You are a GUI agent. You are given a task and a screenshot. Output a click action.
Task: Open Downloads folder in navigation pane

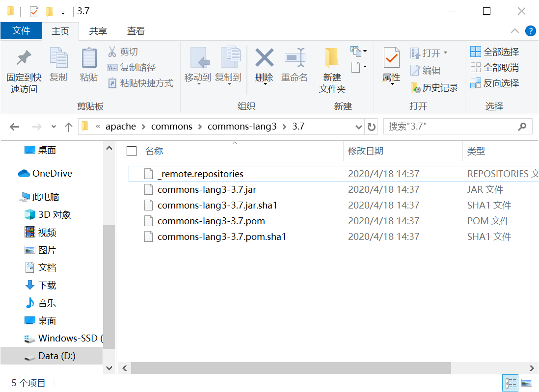click(x=41, y=286)
